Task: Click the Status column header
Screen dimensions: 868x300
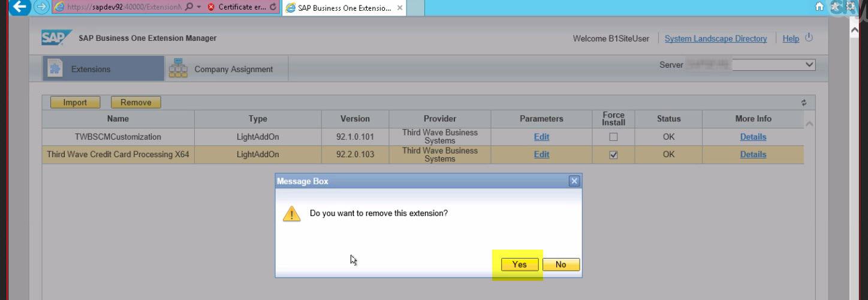Action: [x=668, y=119]
